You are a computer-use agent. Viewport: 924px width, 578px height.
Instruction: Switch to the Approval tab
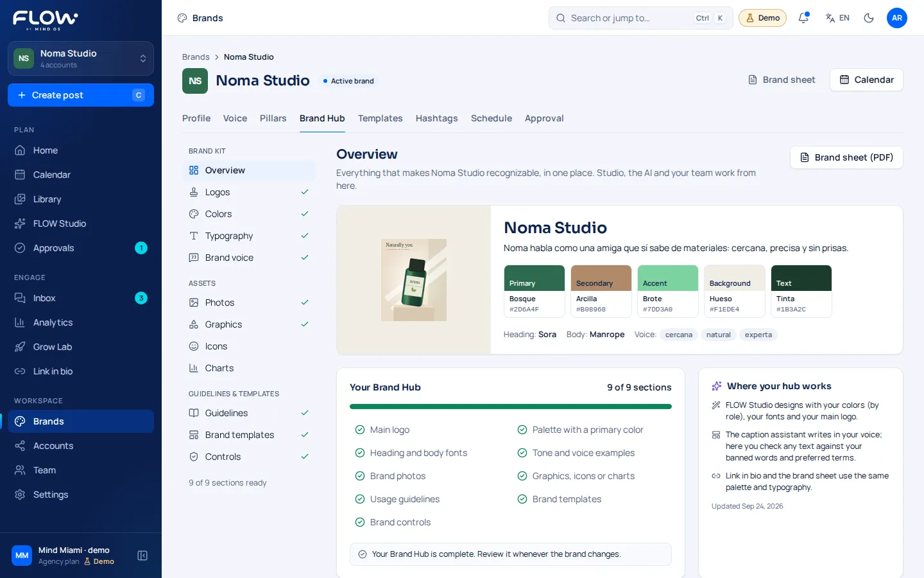coord(544,118)
